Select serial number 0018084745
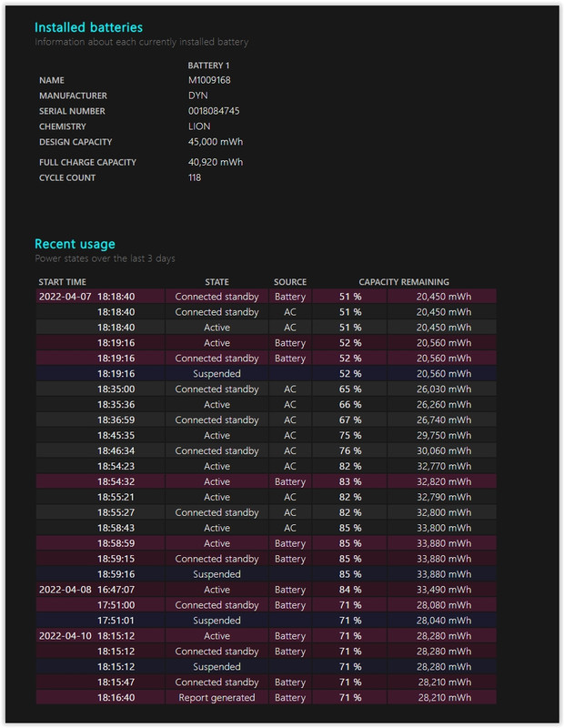Image resolution: width=564 pixels, height=728 pixels. [214, 111]
